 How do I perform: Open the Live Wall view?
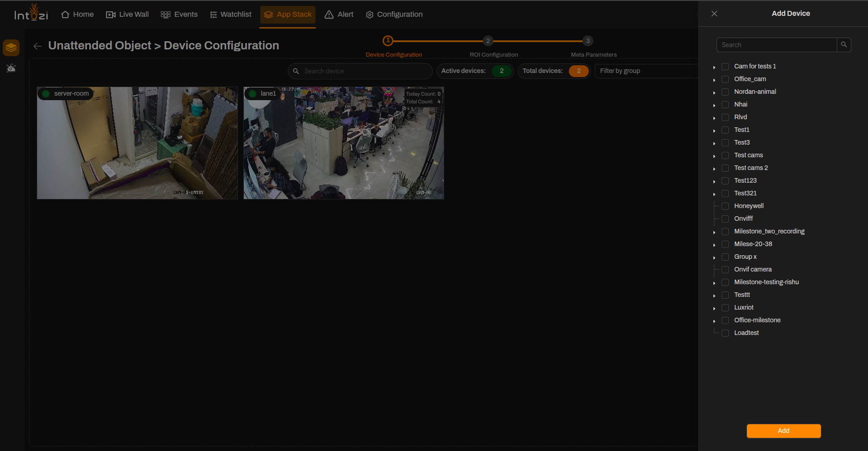click(127, 15)
